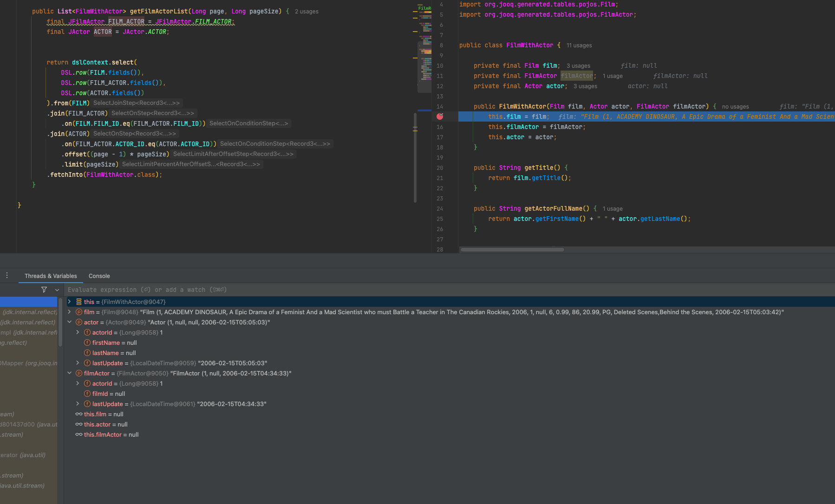
Task: Click the breakpoint icon on line 15
Action: (x=440, y=116)
